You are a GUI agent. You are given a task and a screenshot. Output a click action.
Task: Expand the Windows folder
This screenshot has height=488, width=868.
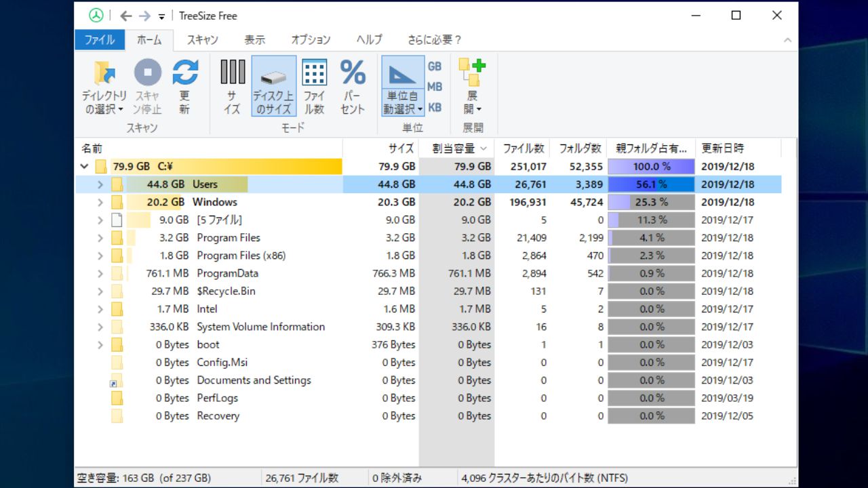(x=100, y=202)
